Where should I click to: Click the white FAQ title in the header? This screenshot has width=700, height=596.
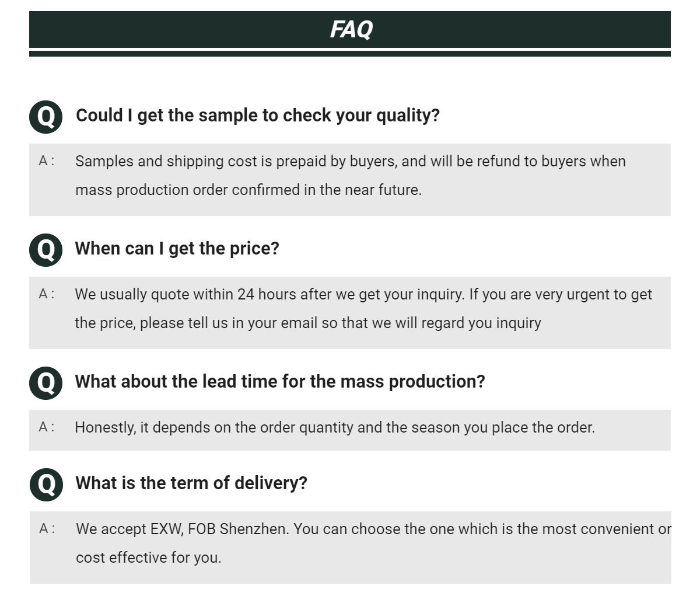point(351,29)
